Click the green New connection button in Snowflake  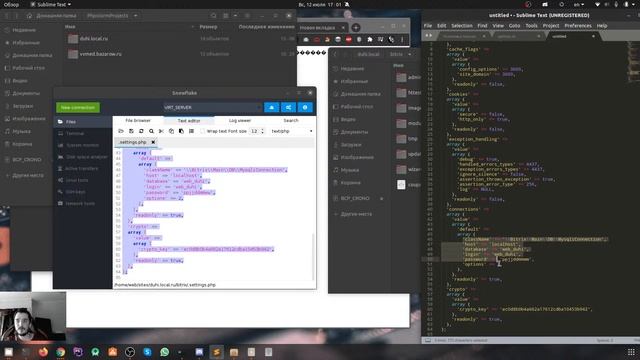78,107
